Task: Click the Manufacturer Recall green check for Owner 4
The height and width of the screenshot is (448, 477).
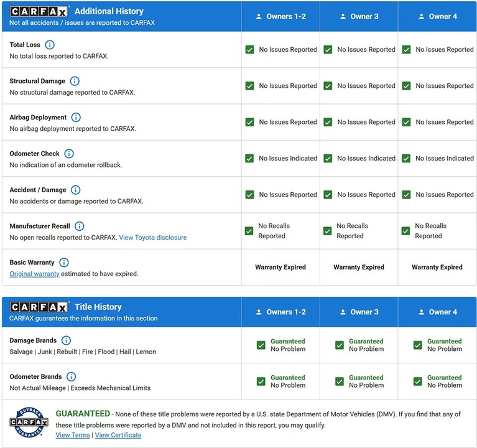Action: (405, 231)
